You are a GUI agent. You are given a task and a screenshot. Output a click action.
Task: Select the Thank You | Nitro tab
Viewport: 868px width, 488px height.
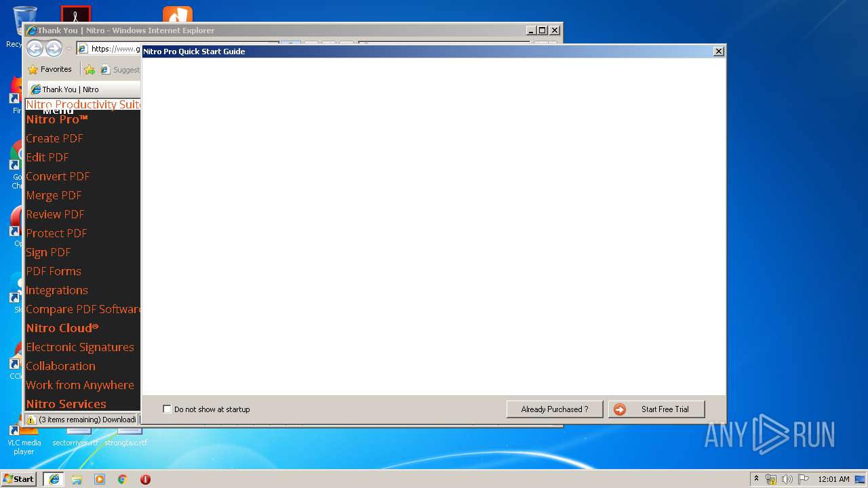click(x=84, y=89)
